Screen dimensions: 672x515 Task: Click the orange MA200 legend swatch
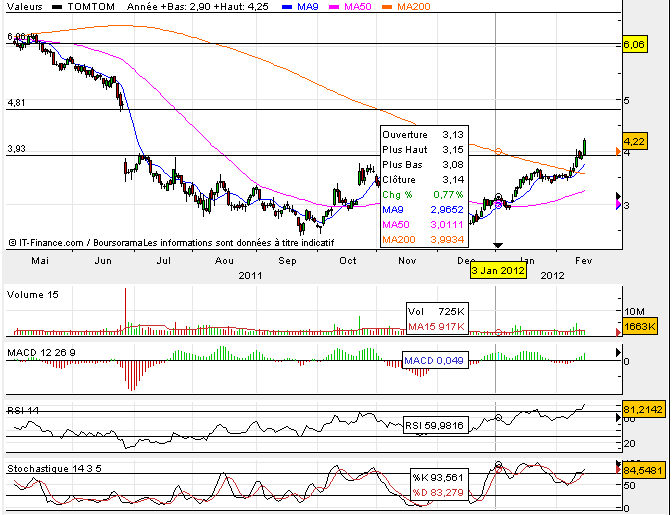(x=387, y=7)
